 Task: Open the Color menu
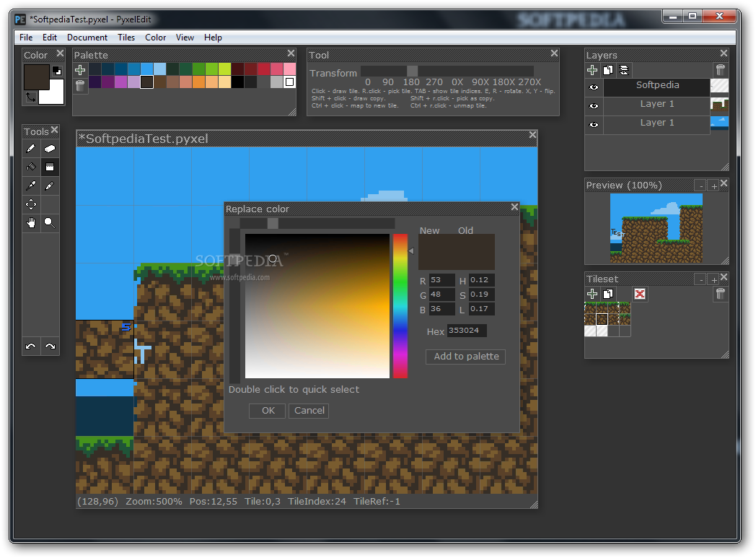click(155, 37)
